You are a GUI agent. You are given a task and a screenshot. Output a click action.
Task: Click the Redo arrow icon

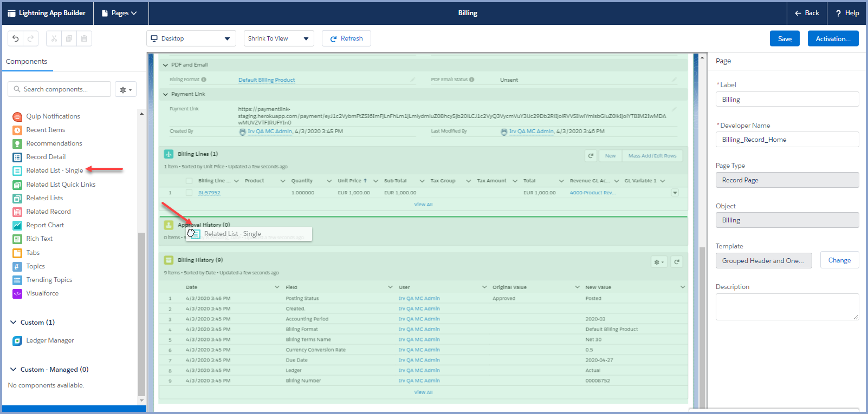[30, 38]
